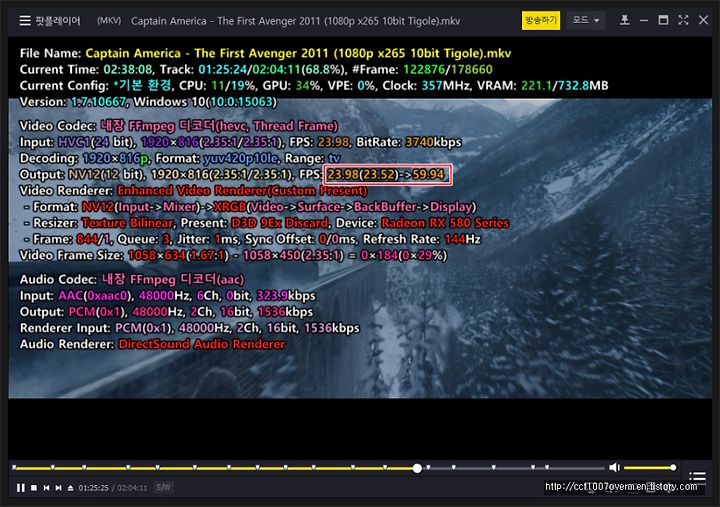Viewport: 720px width, 507px height.
Task: Click the 팟플레이어 title label
Action: coord(58,21)
